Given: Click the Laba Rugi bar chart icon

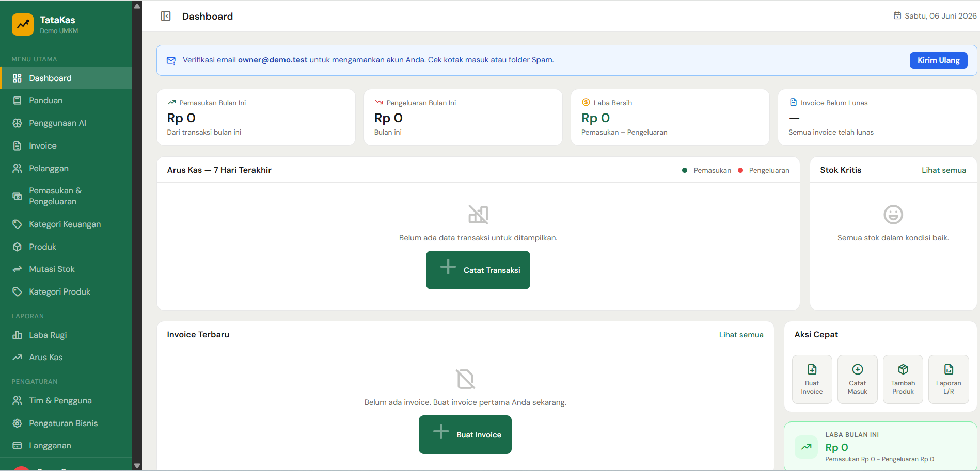Looking at the screenshot, I should (17, 335).
